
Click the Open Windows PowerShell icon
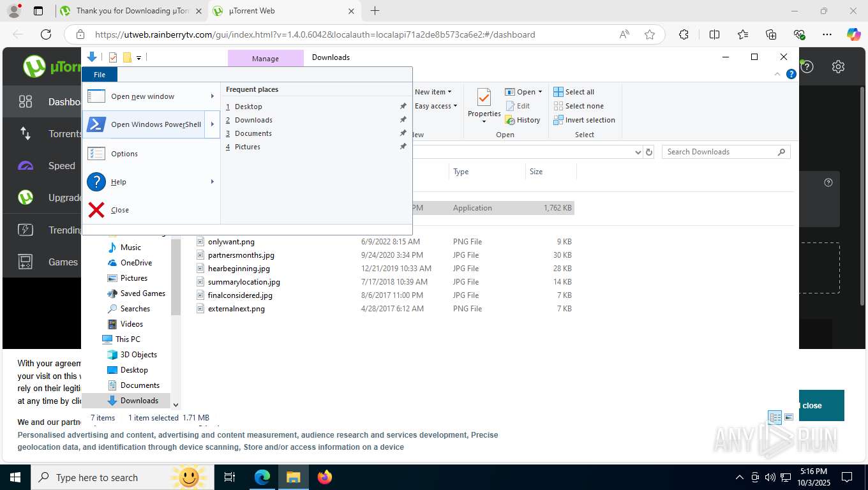pos(96,124)
